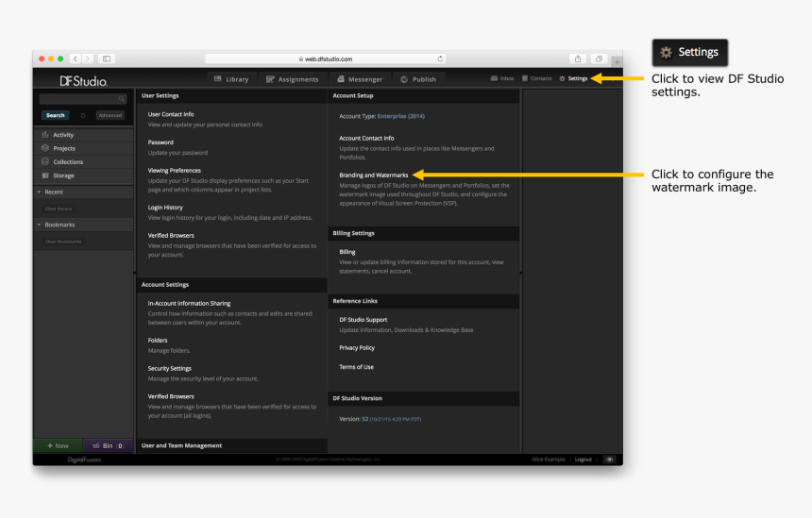The width and height of the screenshot is (812, 518).
Task: Click the reset search circular arrow icon
Action: [x=83, y=115]
